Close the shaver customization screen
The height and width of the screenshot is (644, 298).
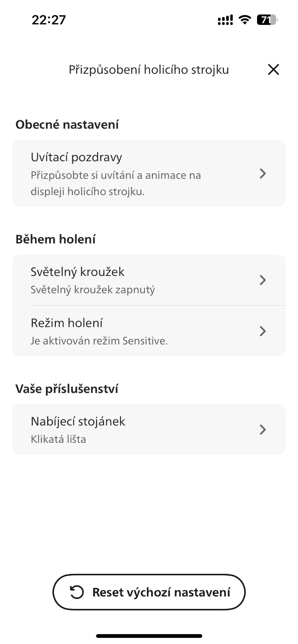(x=273, y=70)
